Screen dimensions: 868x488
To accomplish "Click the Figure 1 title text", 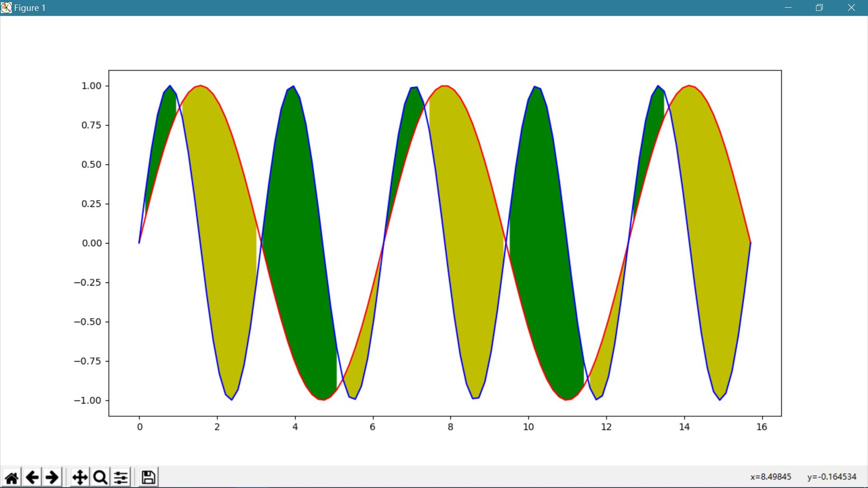I will pyautogui.click(x=30, y=8).
